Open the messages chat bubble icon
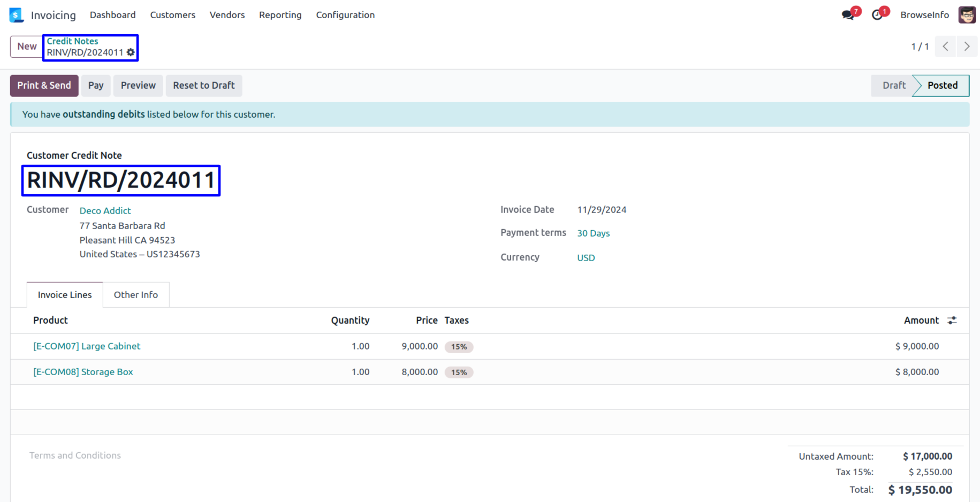980x502 pixels. pos(848,15)
